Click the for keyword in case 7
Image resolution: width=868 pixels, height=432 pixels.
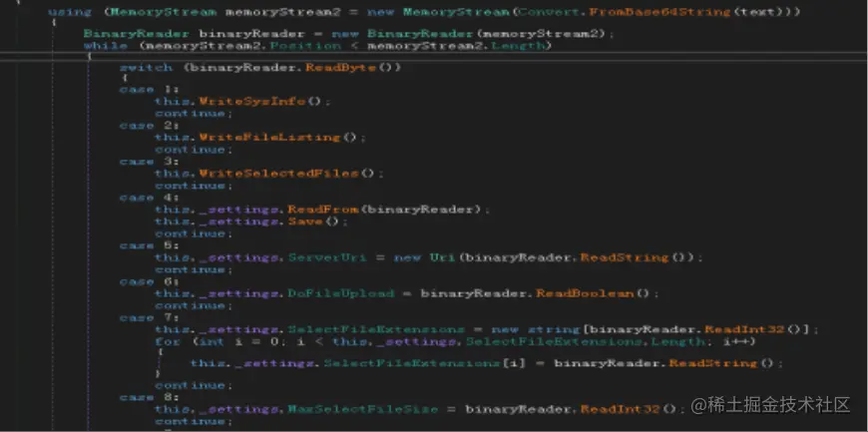click(x=168, y=342)
